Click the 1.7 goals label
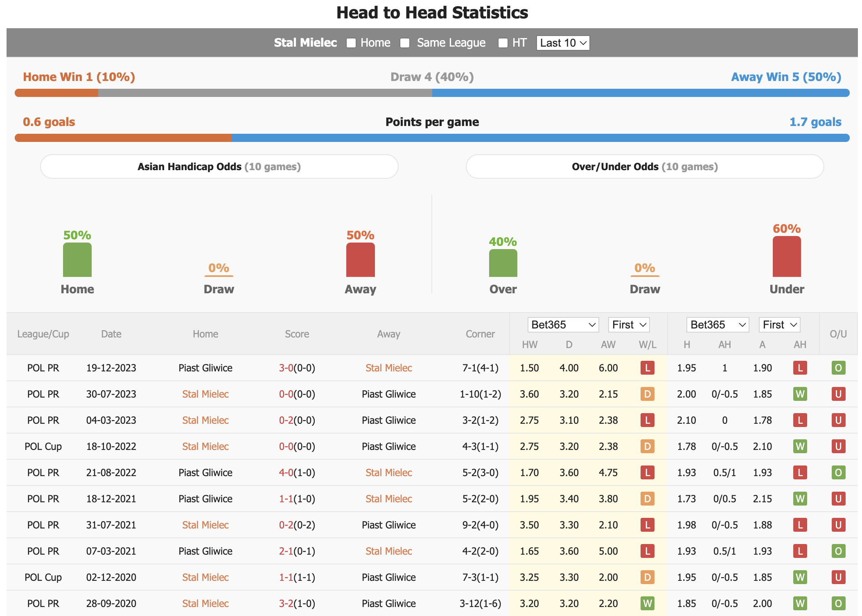The height and width of the screenshot is (616, 862). [x=815, y=122]
